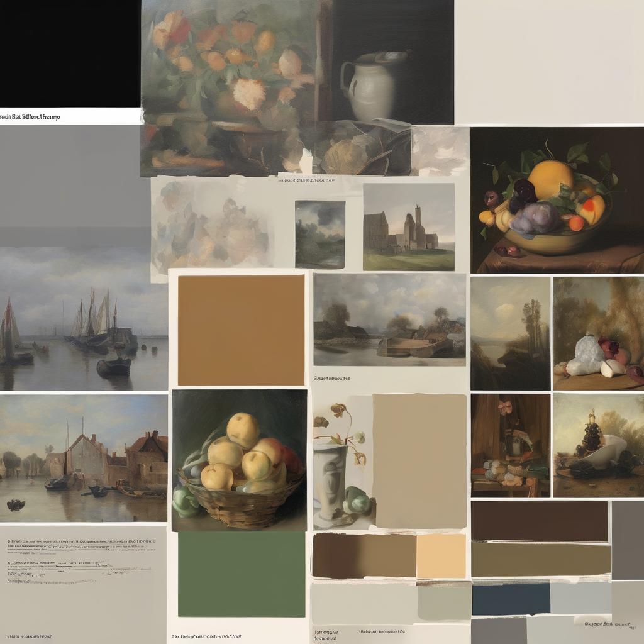Click the riverside village houses painting
Viewport: 644px width, 644px height.
(x=83, y=458)
